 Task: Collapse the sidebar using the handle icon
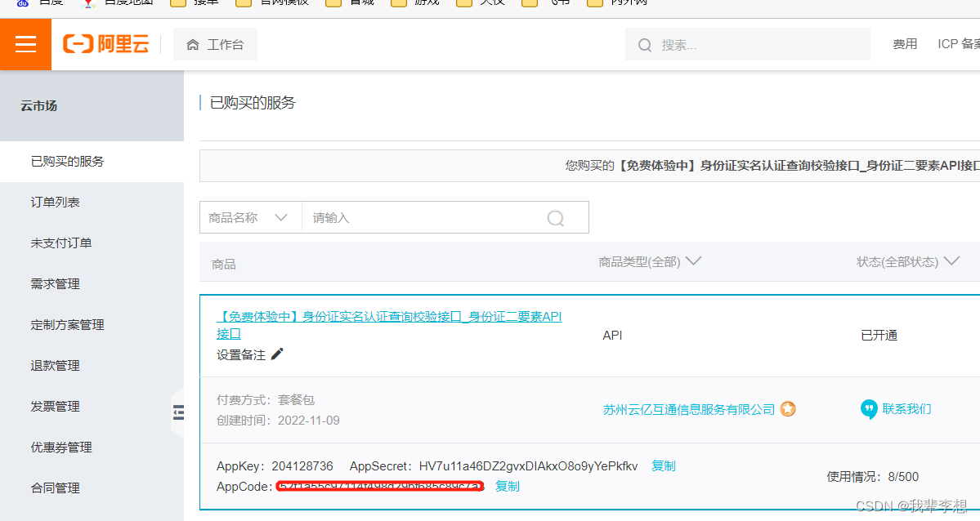tap(178, 412)
